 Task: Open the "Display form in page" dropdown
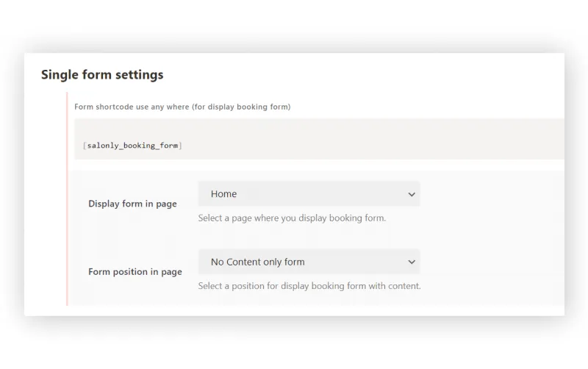[x=309, y=195]
